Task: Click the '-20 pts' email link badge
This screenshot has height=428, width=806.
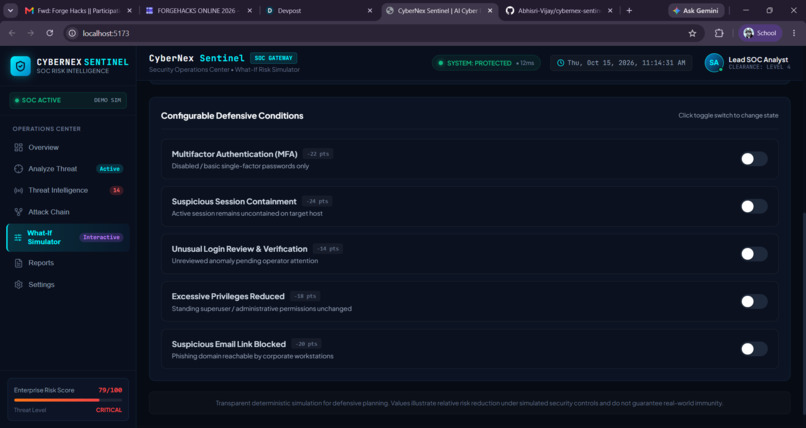Action: point(306,344)
